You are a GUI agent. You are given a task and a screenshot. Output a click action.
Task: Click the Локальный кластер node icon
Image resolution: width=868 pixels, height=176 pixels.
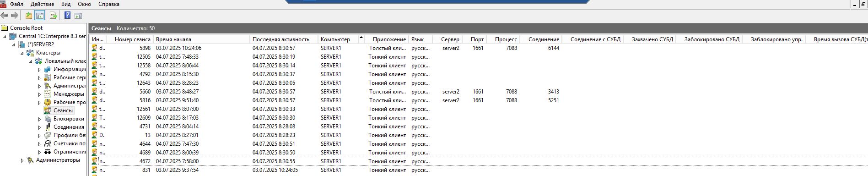pyautogui.click(x=39, y=61)
